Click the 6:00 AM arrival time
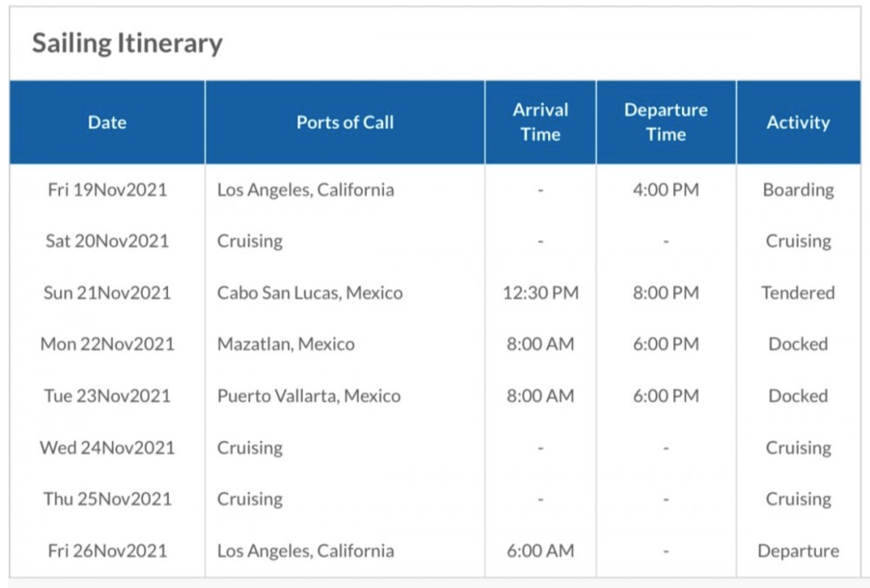The image size is (870, 588). 540,551
